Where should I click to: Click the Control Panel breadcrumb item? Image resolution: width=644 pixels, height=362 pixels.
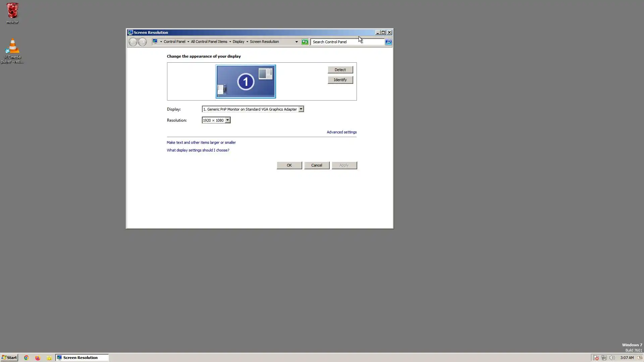point(174,42)
